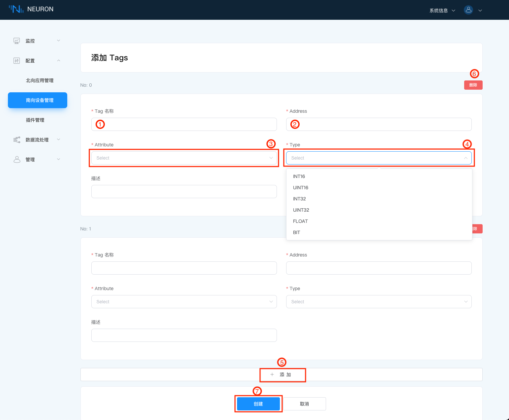Click the 管理 person icon in sidebar

17,160
